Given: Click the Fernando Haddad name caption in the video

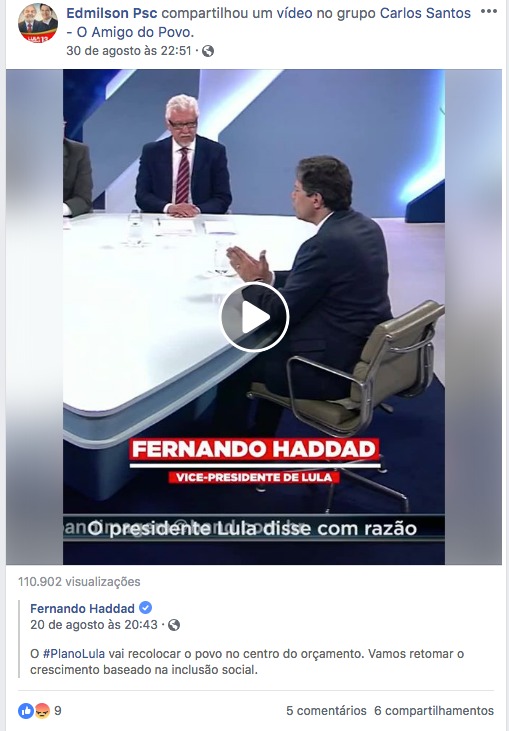Looking at the screenshot, I should click(x=254, y=449).
